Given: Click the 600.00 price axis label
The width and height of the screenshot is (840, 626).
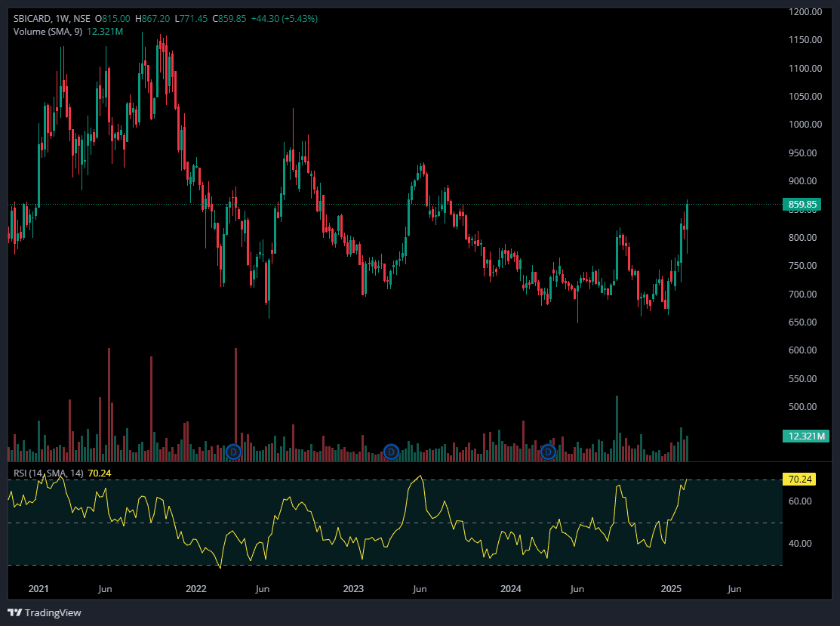Looking at the screenshot, I should coord(802,350).
